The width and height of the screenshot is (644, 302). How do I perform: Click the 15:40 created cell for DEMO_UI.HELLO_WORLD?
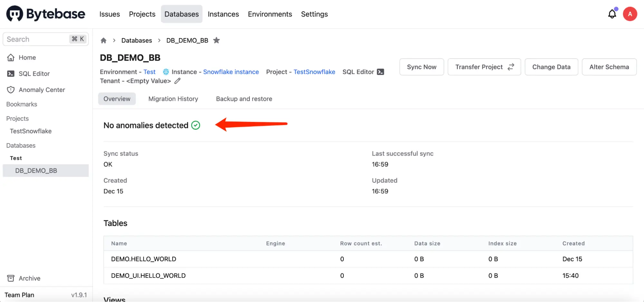tap(570, 276)
